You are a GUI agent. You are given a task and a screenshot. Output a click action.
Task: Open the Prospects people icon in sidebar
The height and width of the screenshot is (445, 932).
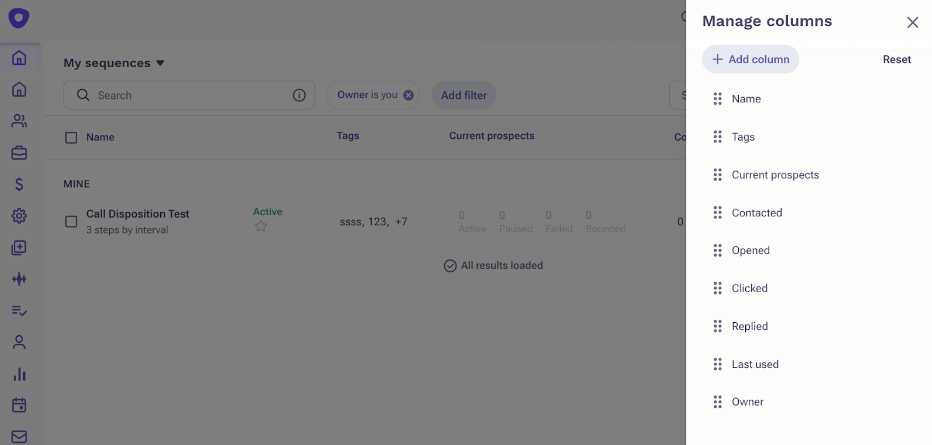19,121
